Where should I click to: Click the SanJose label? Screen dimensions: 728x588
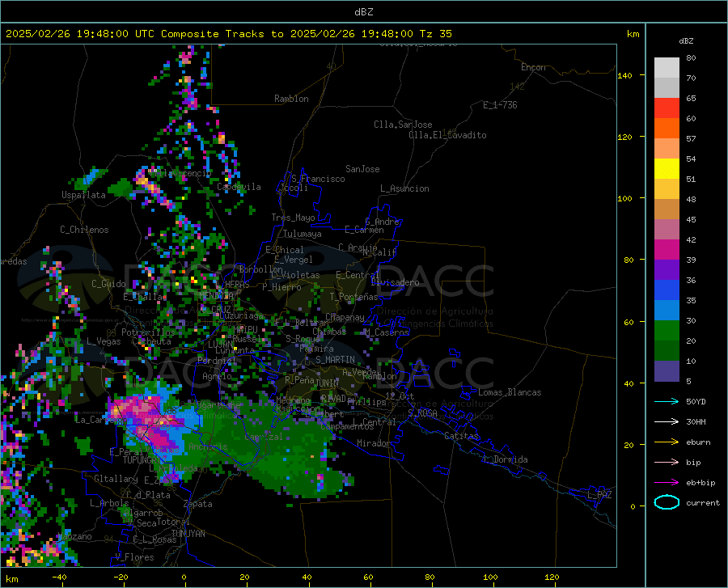tap(362, 169)
